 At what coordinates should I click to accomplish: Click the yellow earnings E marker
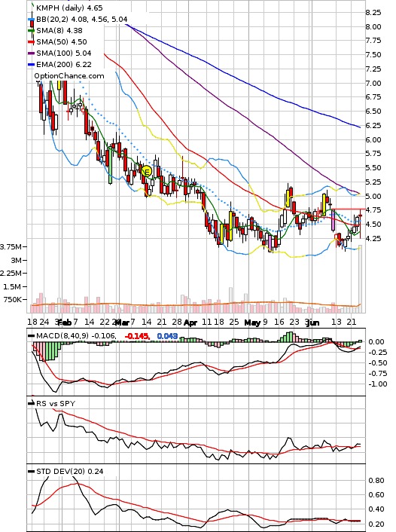point(147,171)
